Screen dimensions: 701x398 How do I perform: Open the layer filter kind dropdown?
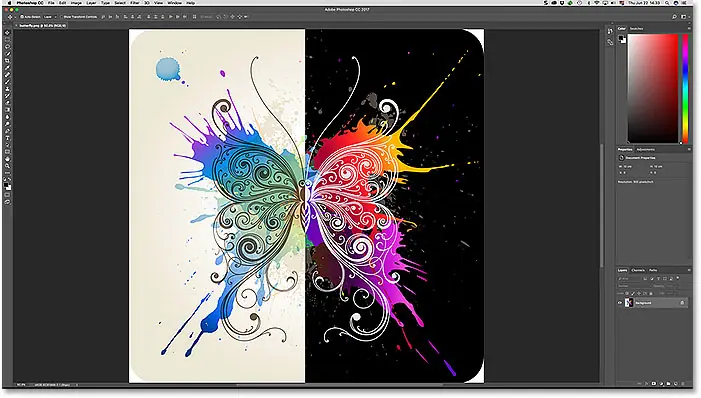[628, 279]
